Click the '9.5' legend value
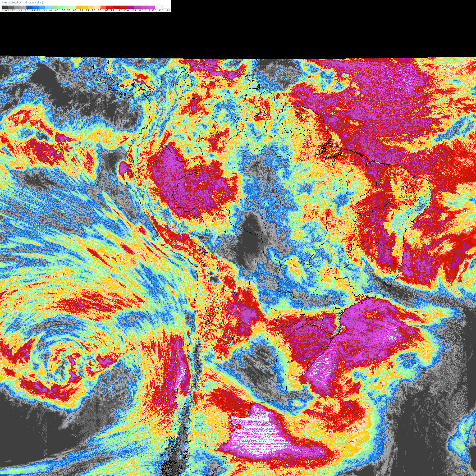476x476 pixels. [121, 10]
